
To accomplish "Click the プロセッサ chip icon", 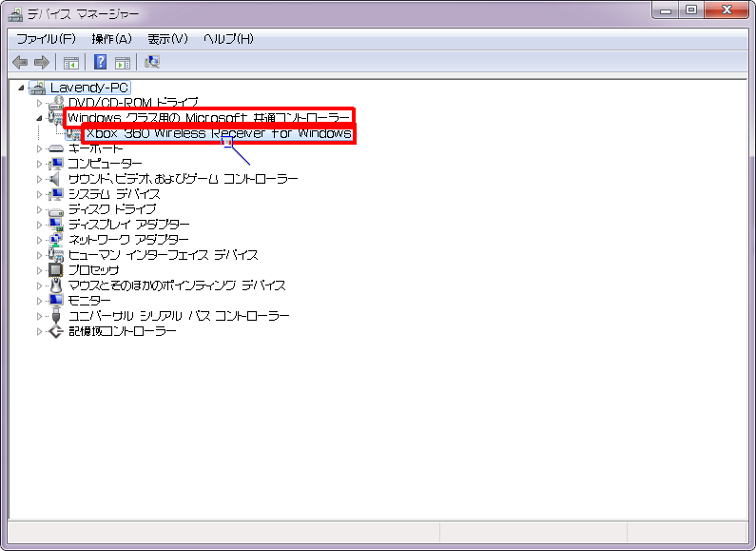I will click(56, 270).
